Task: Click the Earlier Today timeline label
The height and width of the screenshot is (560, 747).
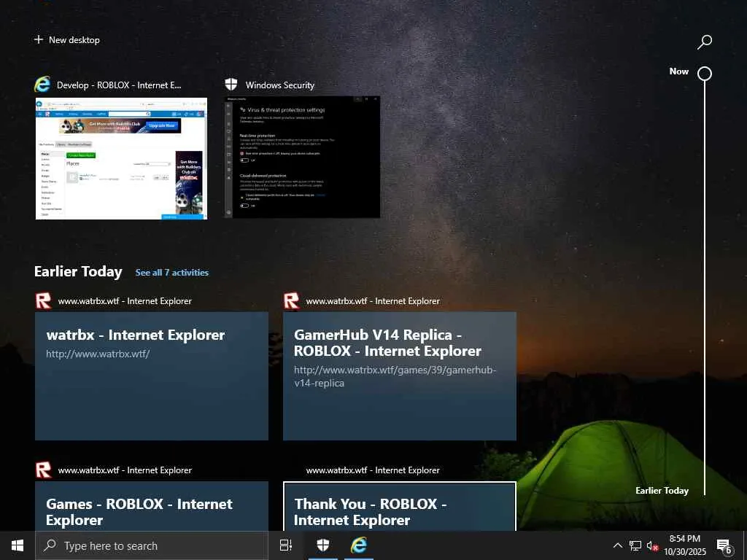Action: pos(662,491)
